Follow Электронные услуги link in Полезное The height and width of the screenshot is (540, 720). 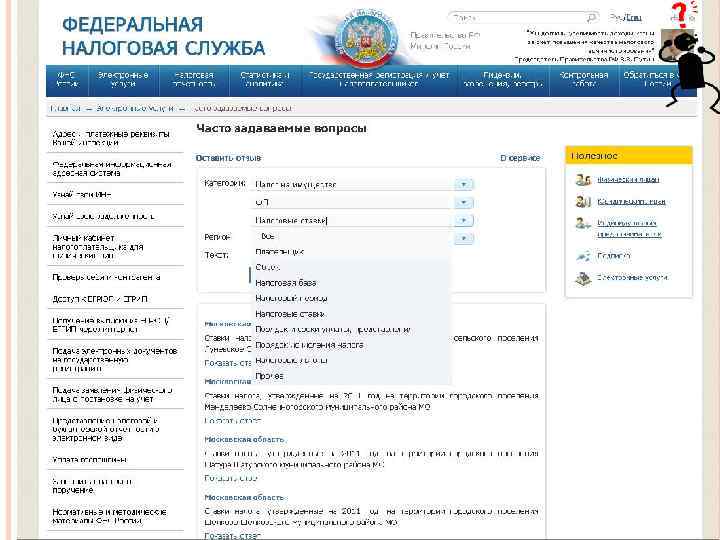click(632, 277)
